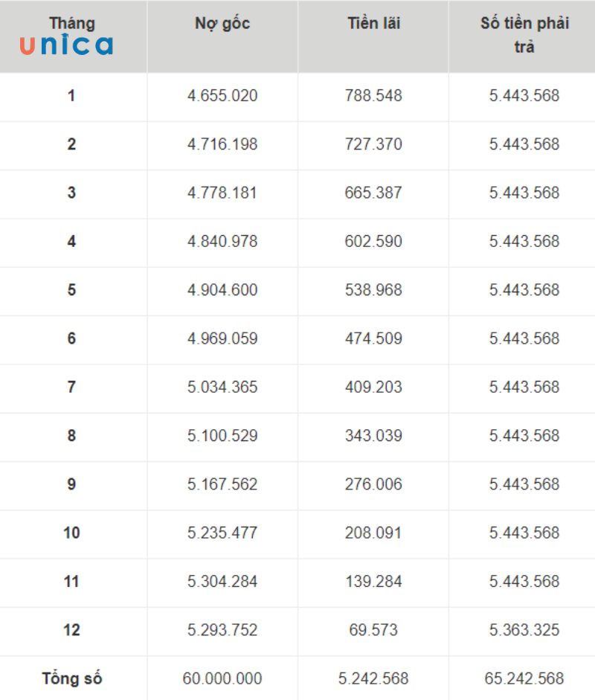595x700 pixels.
Task: Click principal value 5.304.284
Action: tap(222, 581)
